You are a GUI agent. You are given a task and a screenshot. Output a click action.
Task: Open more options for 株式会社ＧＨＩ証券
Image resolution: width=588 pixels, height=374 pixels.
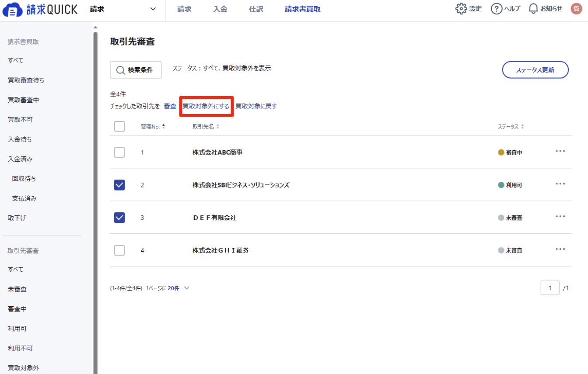tap(560, 249)
